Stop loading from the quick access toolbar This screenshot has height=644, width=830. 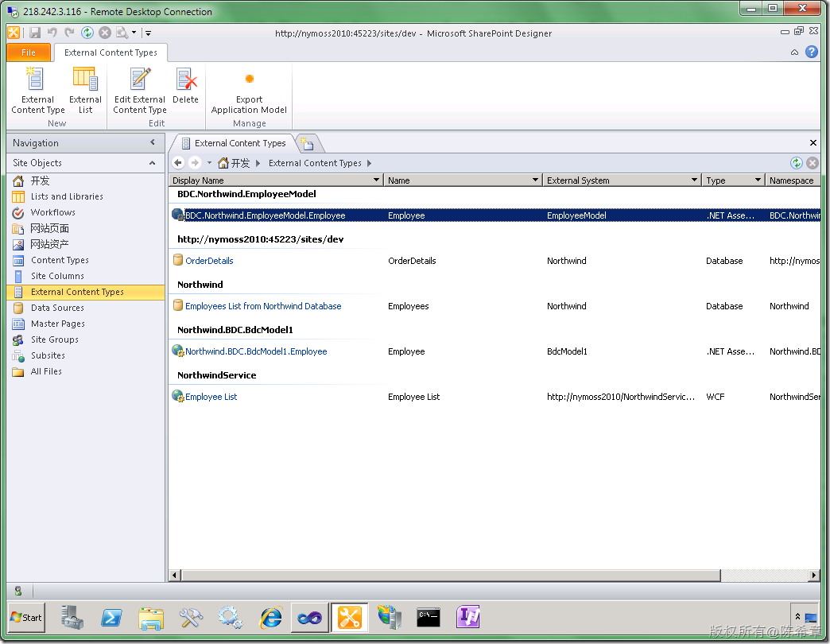click(x=105, y=33)
